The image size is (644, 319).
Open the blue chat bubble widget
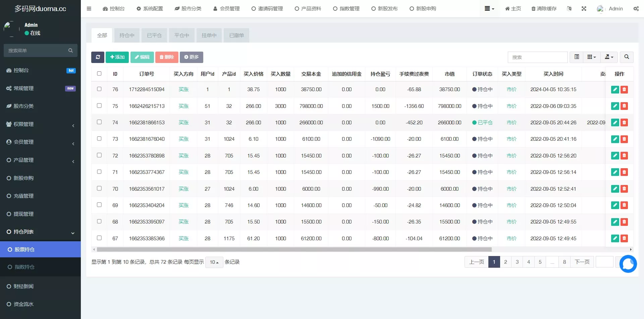(x=628, y=264)
